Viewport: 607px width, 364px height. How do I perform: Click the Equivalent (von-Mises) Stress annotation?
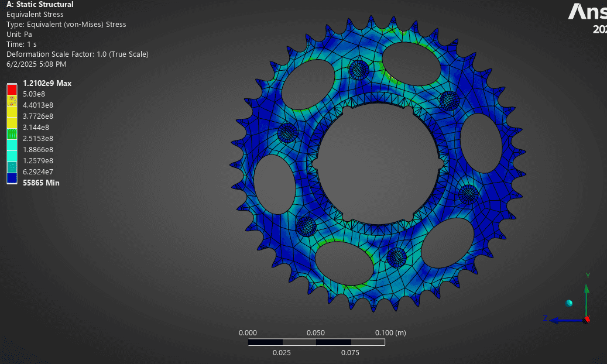(x=67, y=24)
